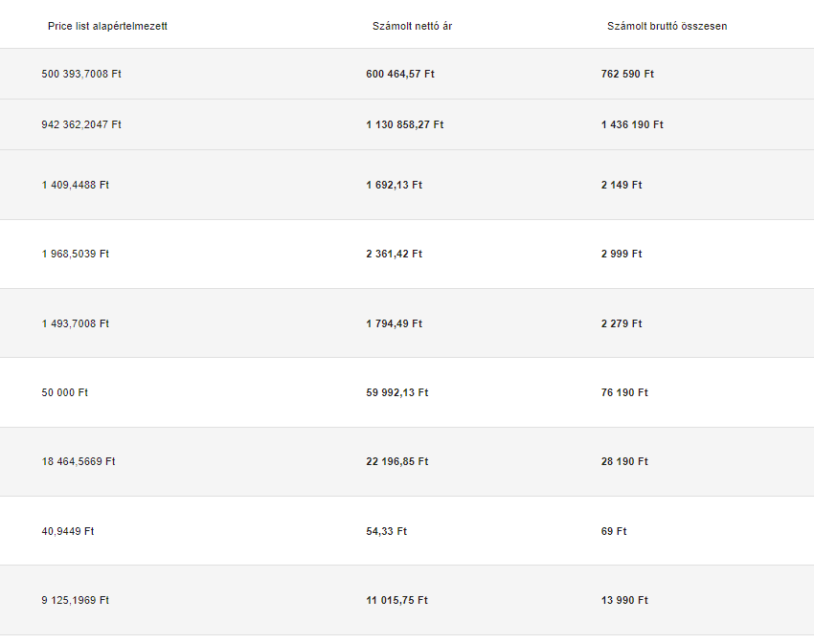Click the 69 Ft gross total

pos(614,531)
